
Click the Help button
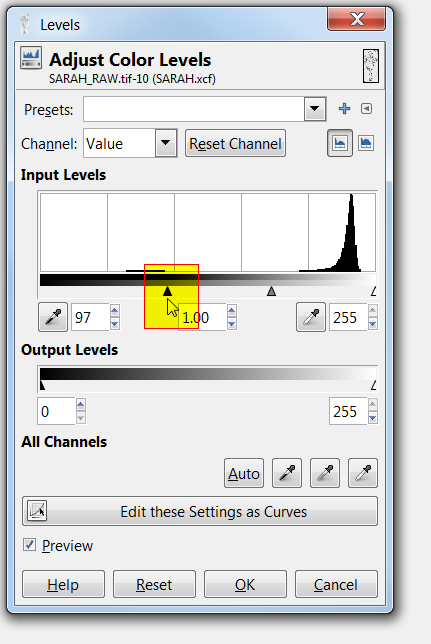click(63, 584)
